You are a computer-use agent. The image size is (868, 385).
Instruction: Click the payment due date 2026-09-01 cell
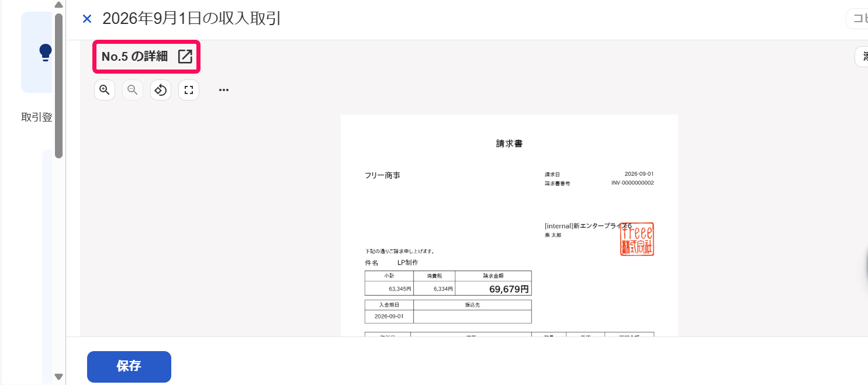(389, 317)
